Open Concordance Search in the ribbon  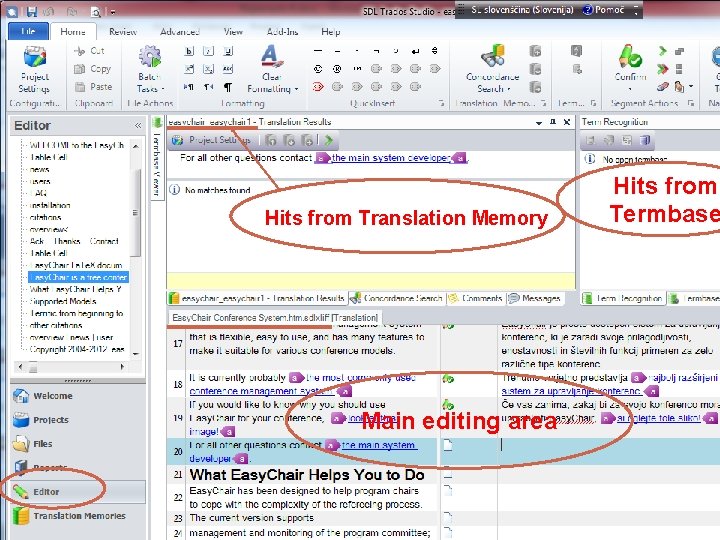coord(493,69)
